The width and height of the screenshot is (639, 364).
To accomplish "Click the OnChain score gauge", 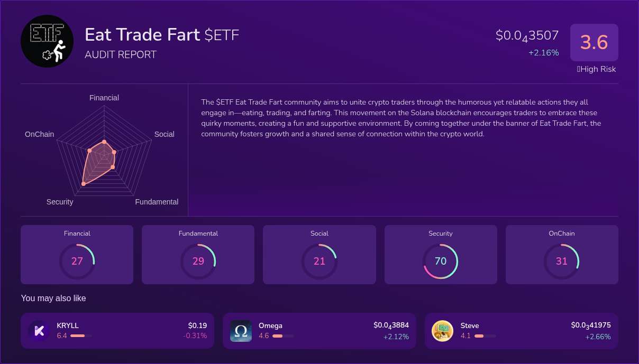I will click(562, 261).
